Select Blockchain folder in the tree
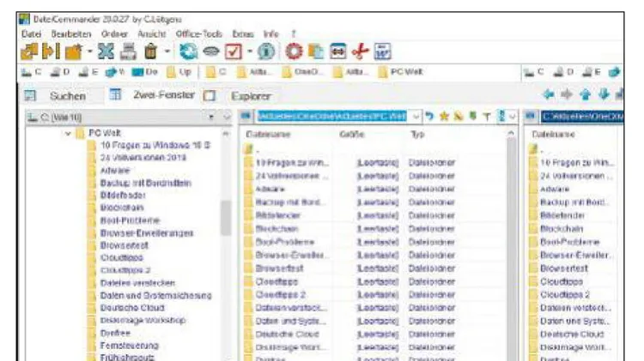Image resolution: width=644 pixels, height=361 pixels. coord(122,208)
